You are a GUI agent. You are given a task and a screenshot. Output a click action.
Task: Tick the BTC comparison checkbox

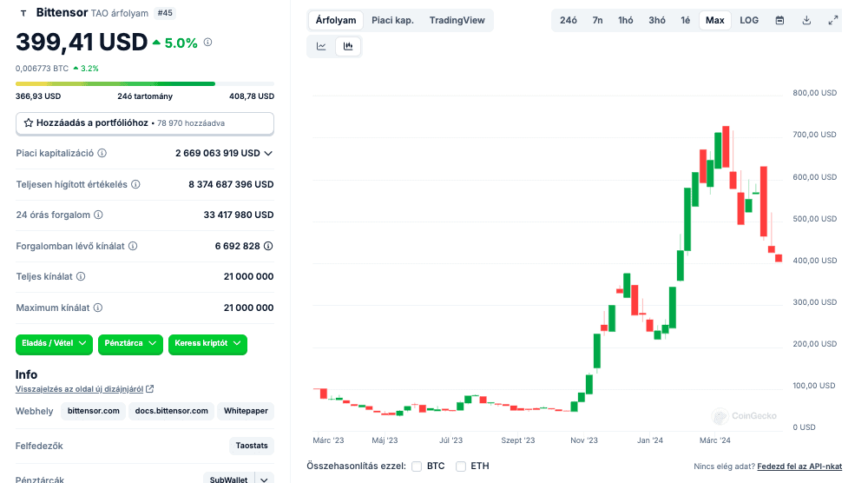[417, 466]
